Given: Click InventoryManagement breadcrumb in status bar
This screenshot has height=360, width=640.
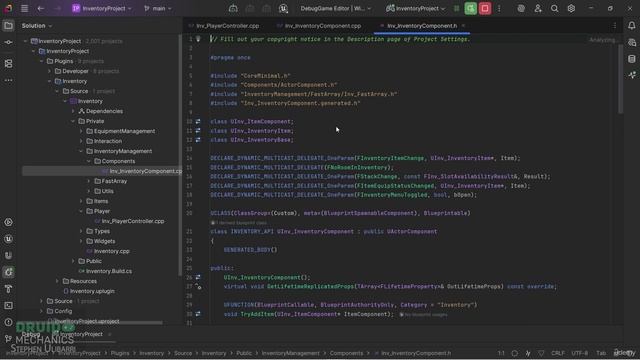Looking at the screenshot, I should click(x=291, y=353).
